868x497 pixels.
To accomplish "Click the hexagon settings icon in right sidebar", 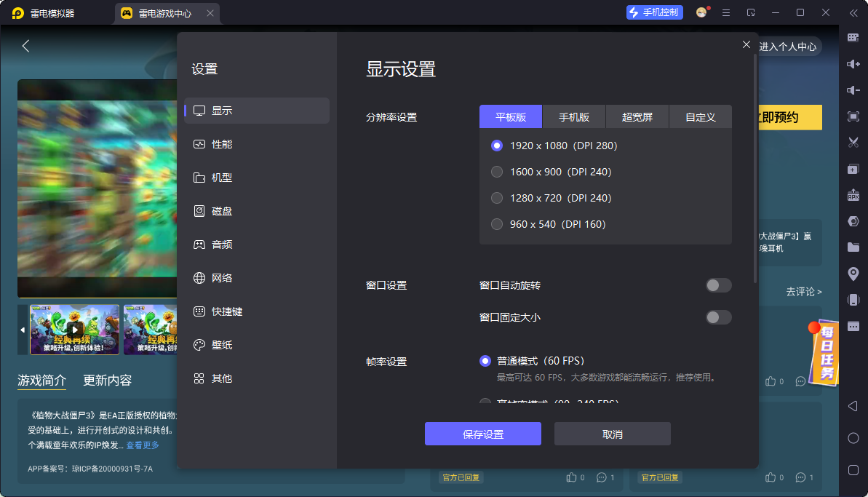I will tap(853, 221).
